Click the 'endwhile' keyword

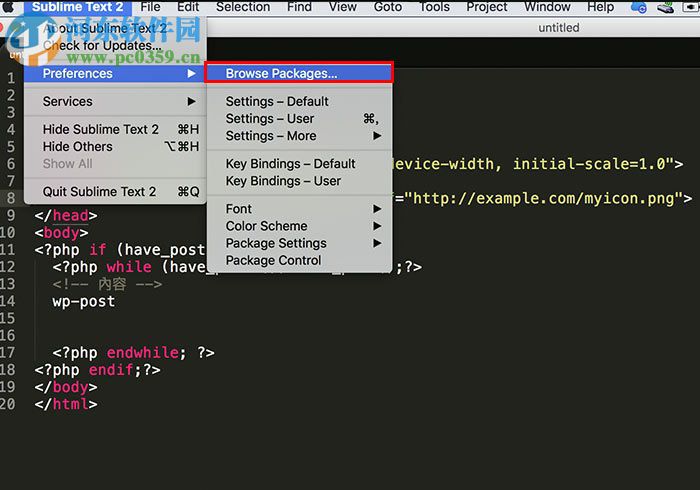(x=143, y=353)
